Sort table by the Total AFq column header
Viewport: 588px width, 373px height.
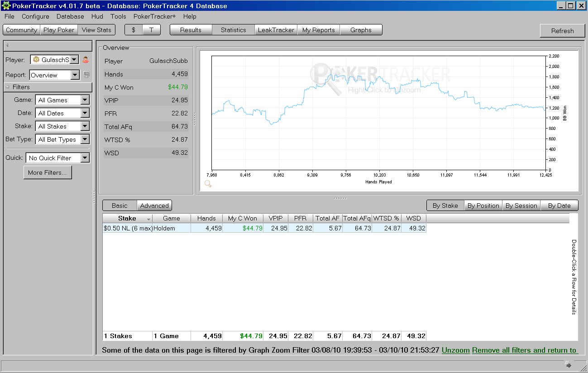[357, 218]
